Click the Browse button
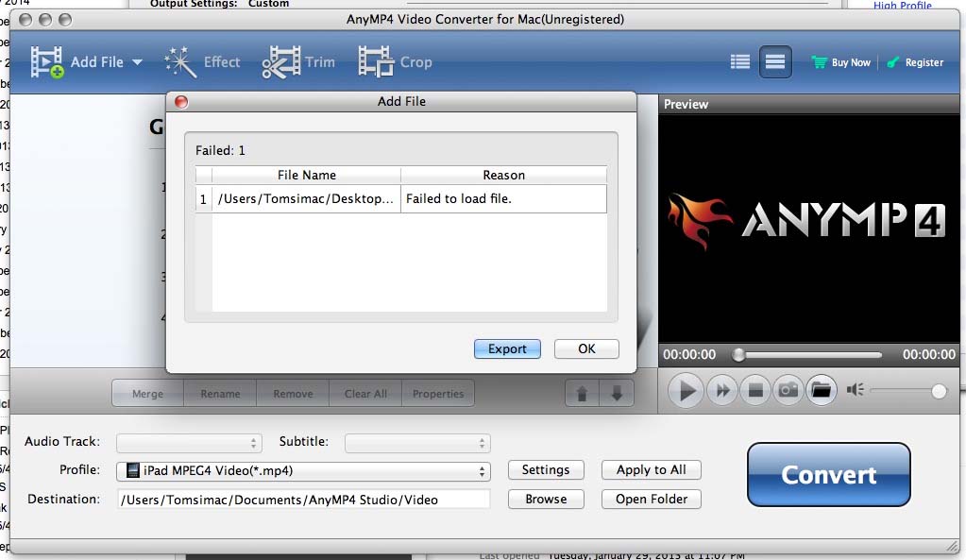The image size is (966, 560). pyautogui.click(x=546, y=499)
